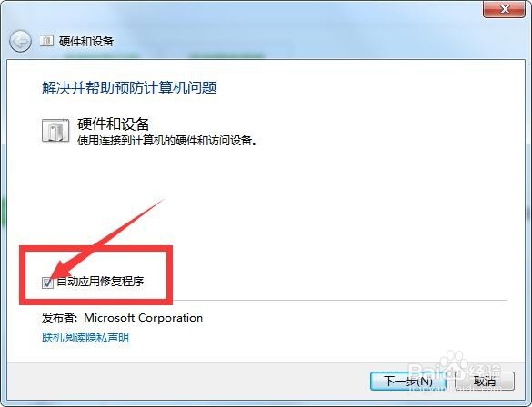
Task: Select the large Hardware and Devices icon
Action: coord(55,131)
